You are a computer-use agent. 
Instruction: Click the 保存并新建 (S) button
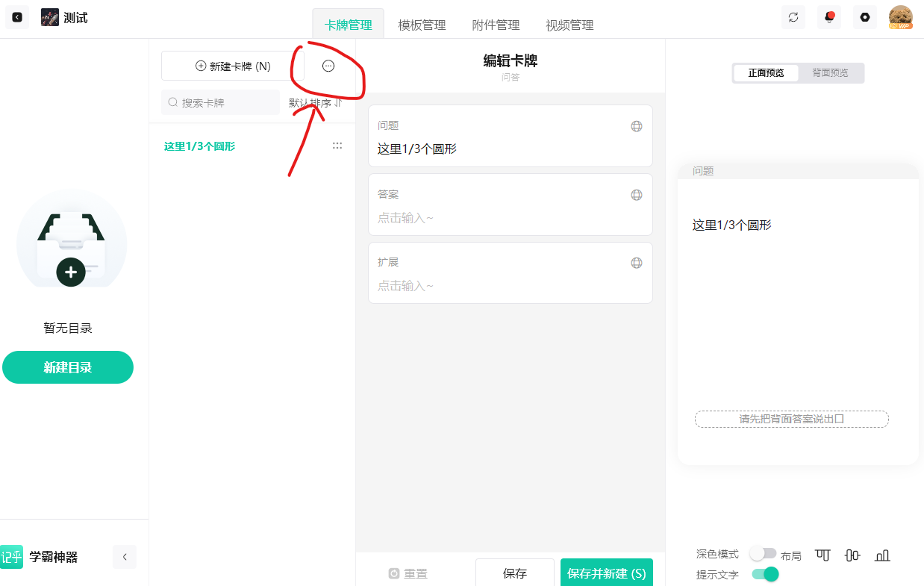click(x=606, y=573)
